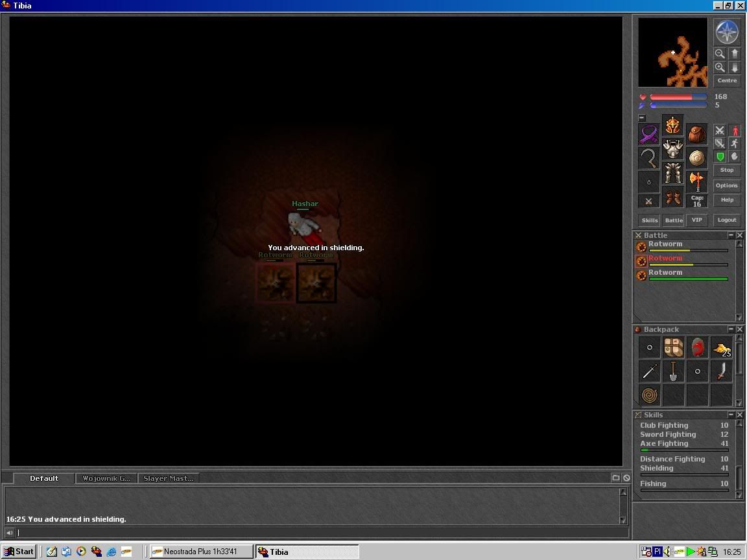Click the sword item in backpack

[x=650, y=371]
